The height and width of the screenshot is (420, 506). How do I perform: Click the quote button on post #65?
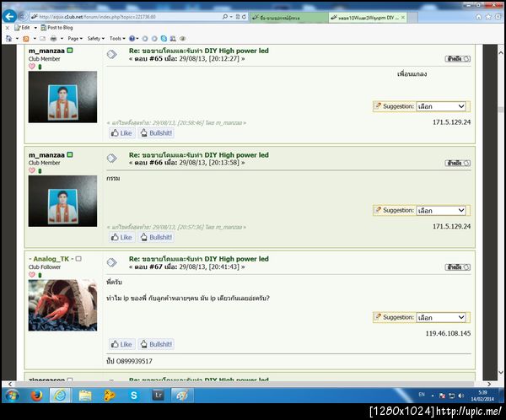458,59
